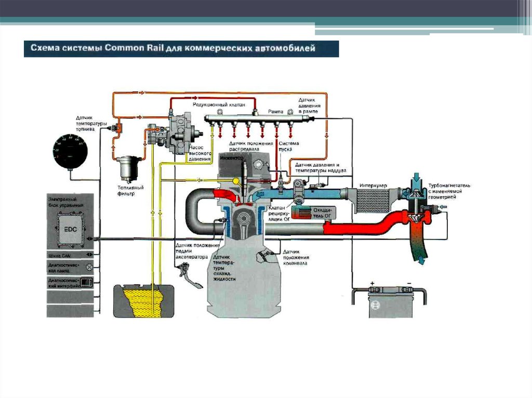Image resolution: width=532 pixels, height=398 pixels.
Task: Click the 'Инжектор' label above the engine
Action: pyautogui.click(x=232, y=156)
